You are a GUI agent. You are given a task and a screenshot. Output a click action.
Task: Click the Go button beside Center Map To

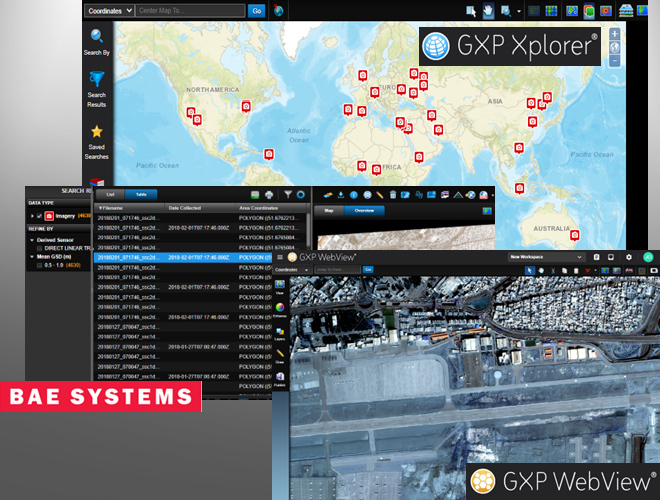(x=257, y=11)
